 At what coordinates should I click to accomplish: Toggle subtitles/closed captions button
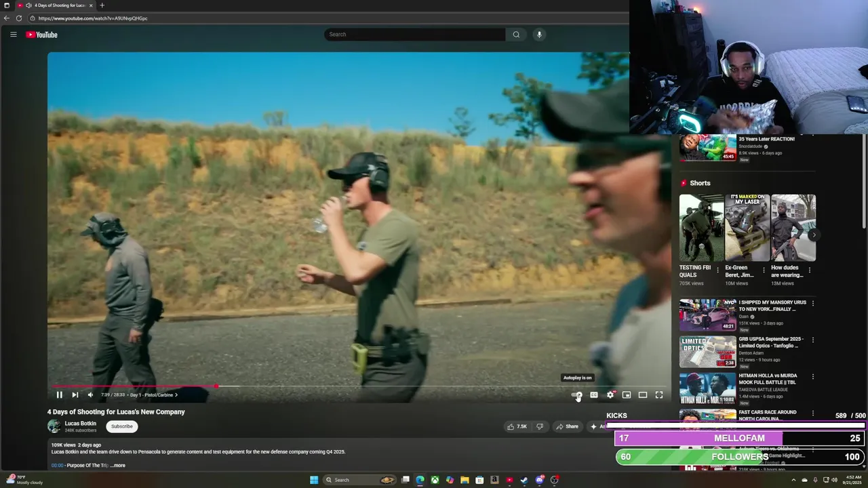(594, 395)
